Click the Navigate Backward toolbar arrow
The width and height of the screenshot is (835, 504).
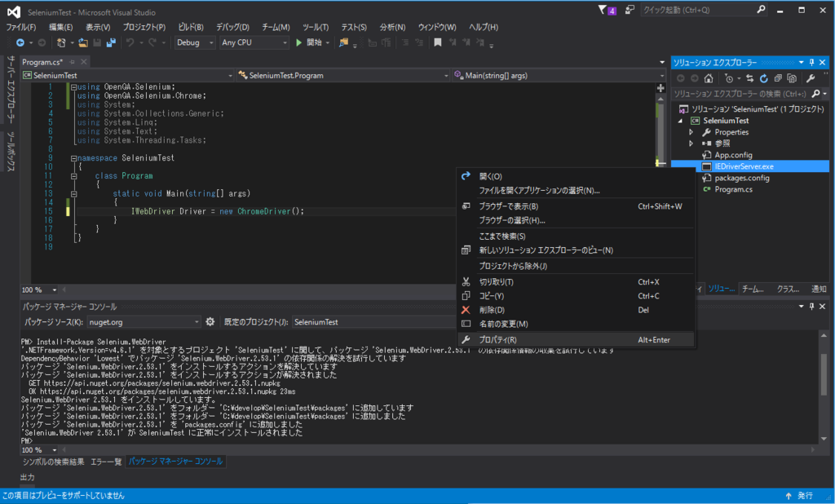pyautogui.click(x=20, y=42)
